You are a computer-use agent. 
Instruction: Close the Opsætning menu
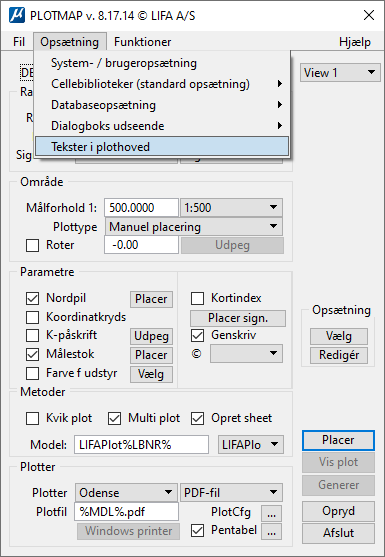pos(70,42)
